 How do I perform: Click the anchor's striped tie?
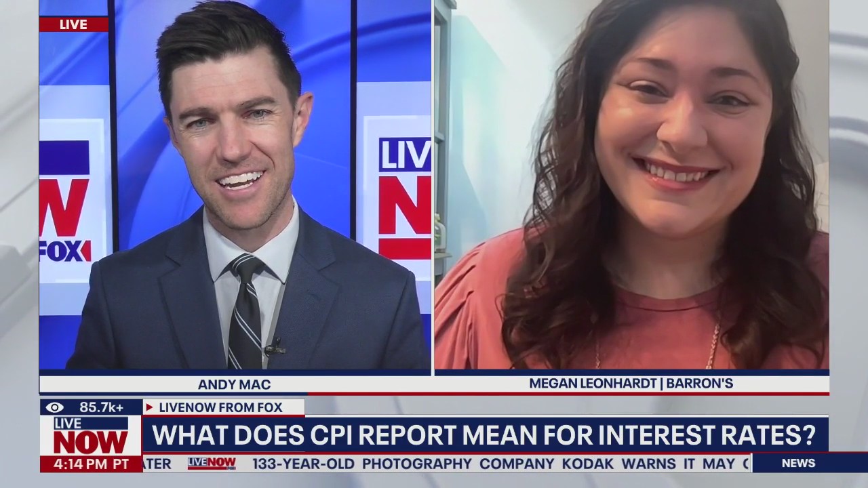(x=245, y=313)
